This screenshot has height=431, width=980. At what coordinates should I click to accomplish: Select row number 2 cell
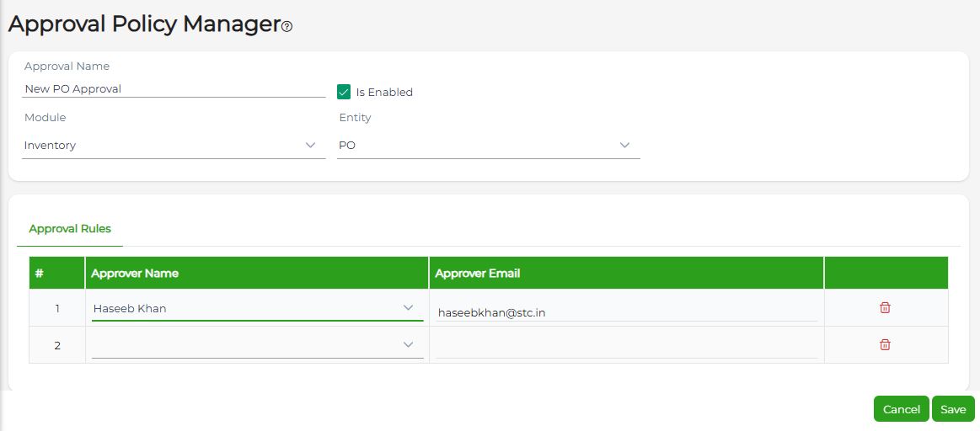[x=57, y=345]
